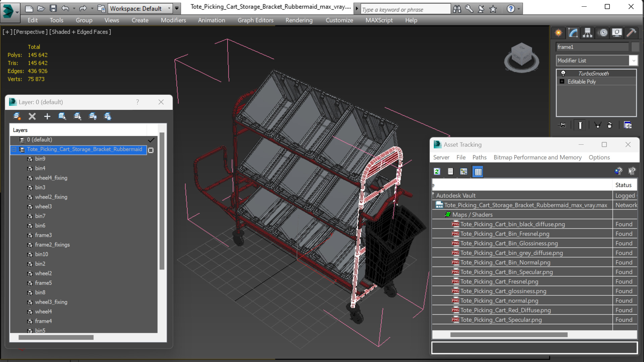The height and width of the screenshot is (362, 644).
Task: Click the frame1 object name field
Action: 592,47
